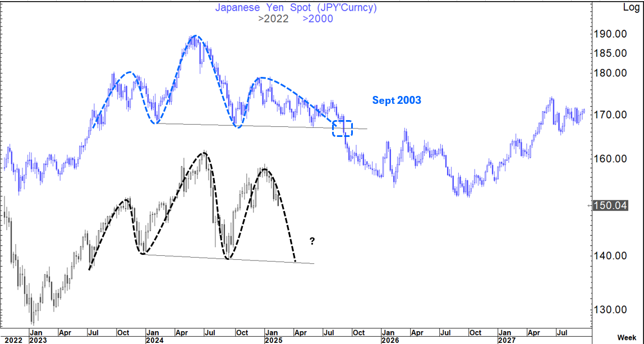Click the Sept 2003 annotation text
644x344 pixels.
(x=397, y=100)
